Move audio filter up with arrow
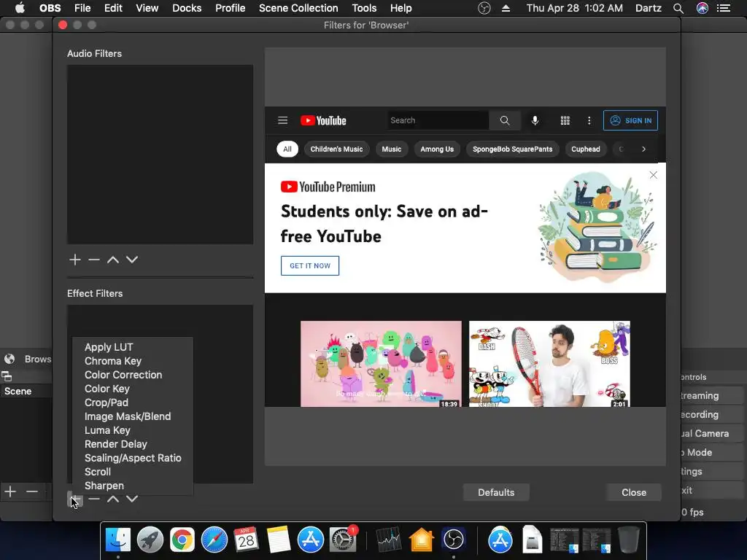Viewport: 747px width, 560px height. [113, 260]
